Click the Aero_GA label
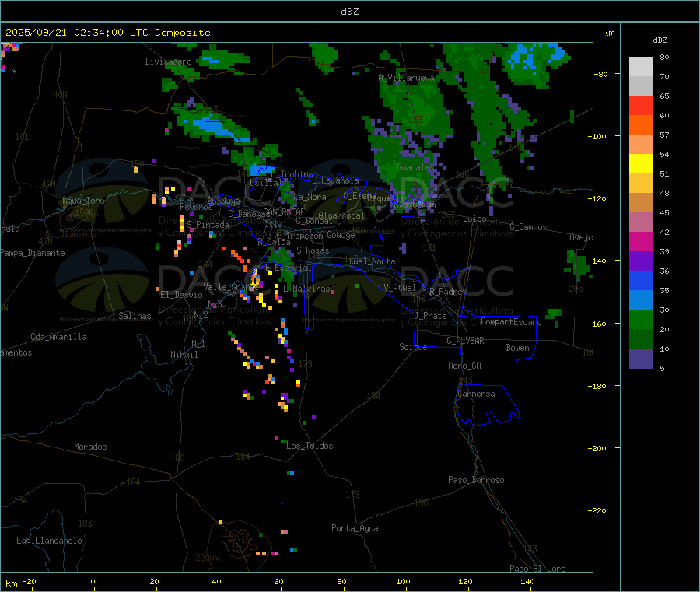This screenshot has height=592, width=700. click(464, 366)
